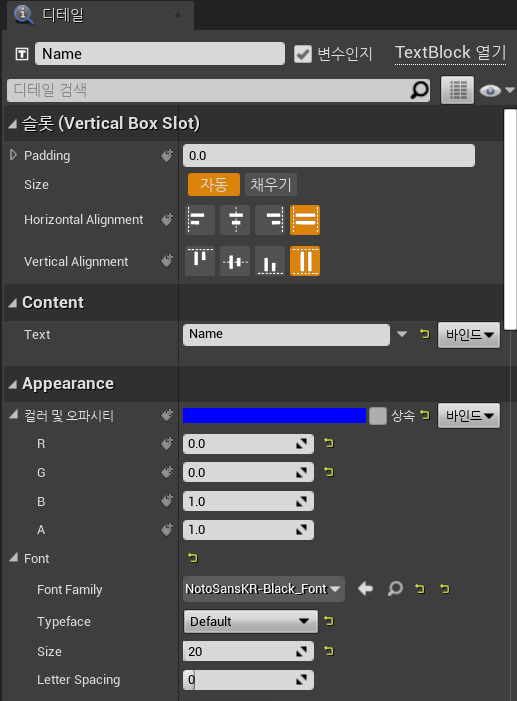
Task: Reset the G channel value
Action: point(329,472)
